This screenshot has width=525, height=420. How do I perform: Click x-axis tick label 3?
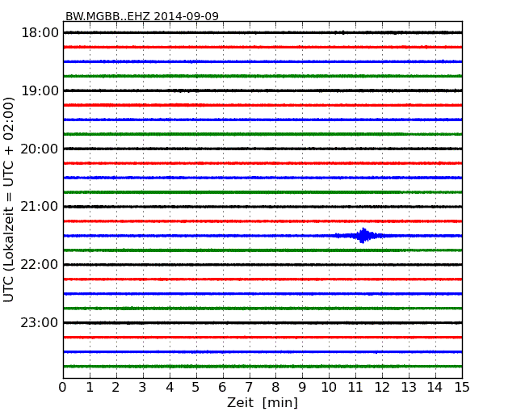pyautogui.click(x=142, y=387)
